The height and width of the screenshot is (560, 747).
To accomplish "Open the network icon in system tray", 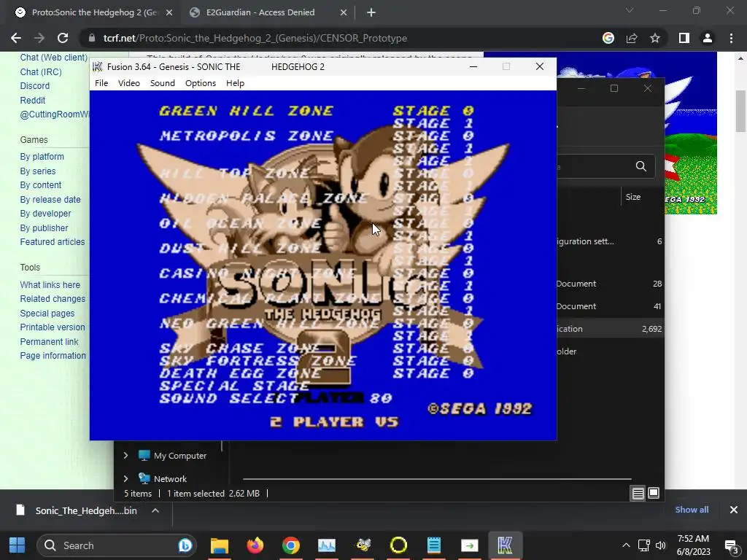I will click(x=643, y=545).
